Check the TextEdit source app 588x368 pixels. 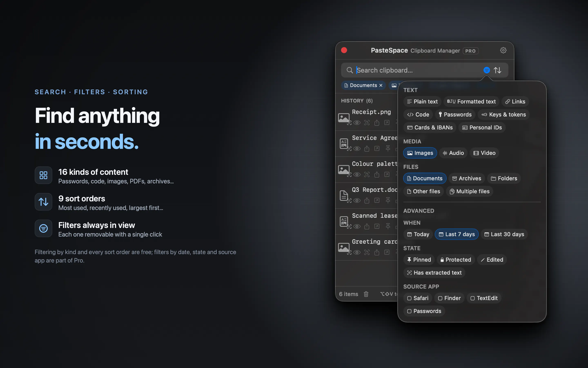click(484, 298)
